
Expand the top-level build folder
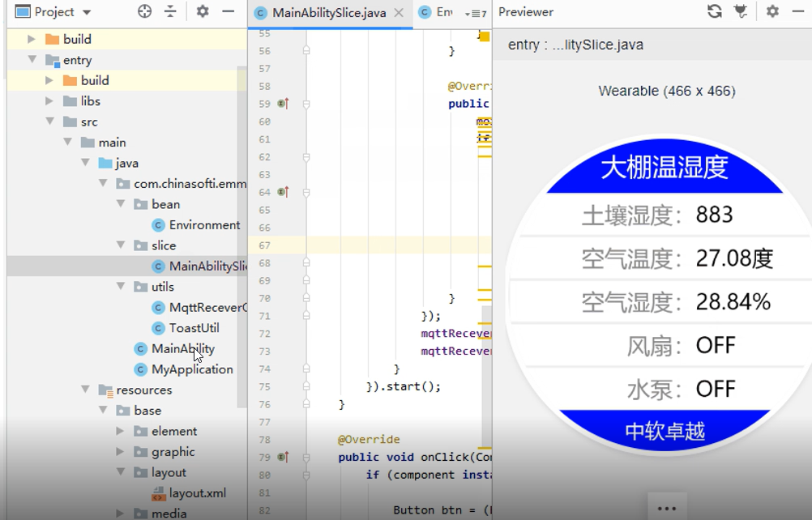(x=31, y=39)
